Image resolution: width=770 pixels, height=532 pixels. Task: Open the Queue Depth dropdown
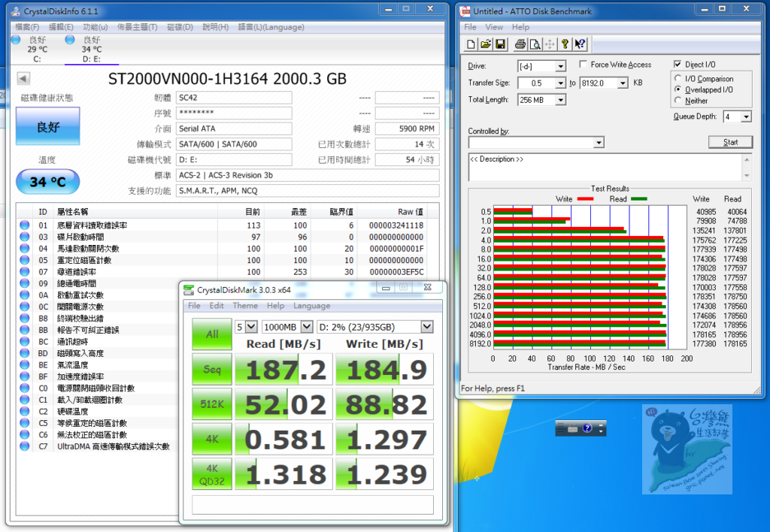point(747,116)
